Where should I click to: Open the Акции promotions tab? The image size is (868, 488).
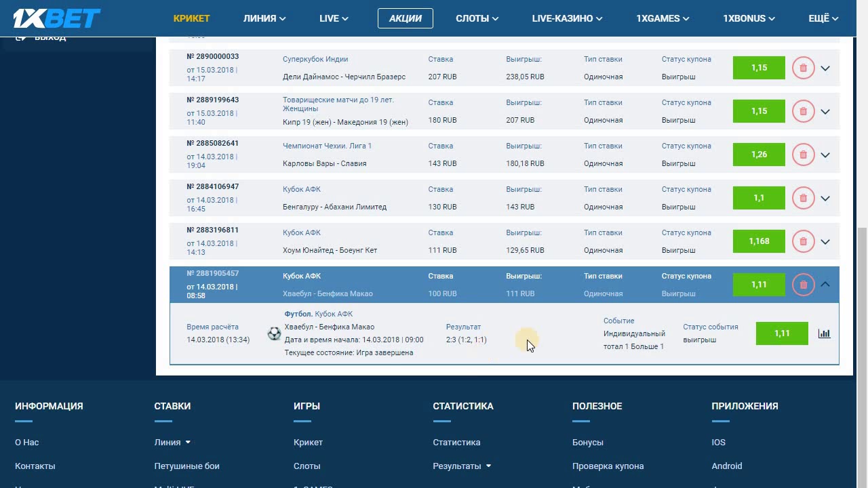click(x=406, y=18)
